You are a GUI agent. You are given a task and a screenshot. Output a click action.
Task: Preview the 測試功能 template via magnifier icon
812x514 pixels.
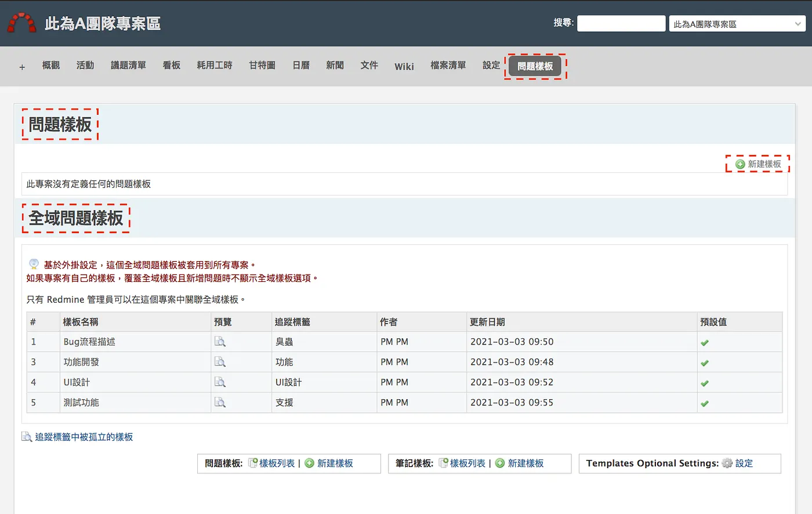pos(220,402)
